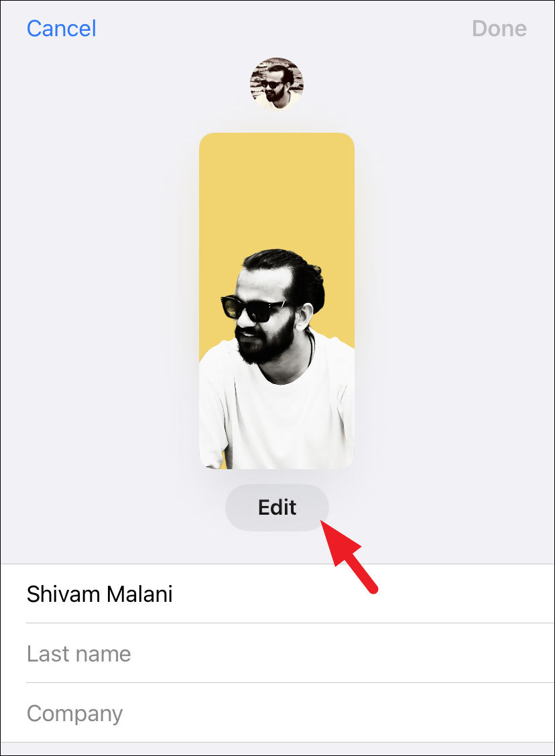
Task: Tap the yellow background of the poster
Action: click(x=277, y=193)
